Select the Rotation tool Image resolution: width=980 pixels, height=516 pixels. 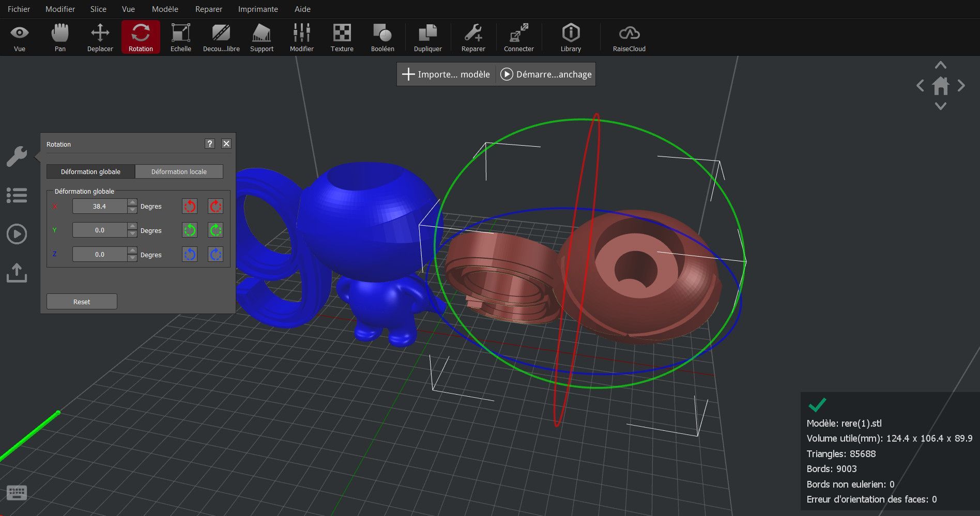pos(141,37)
